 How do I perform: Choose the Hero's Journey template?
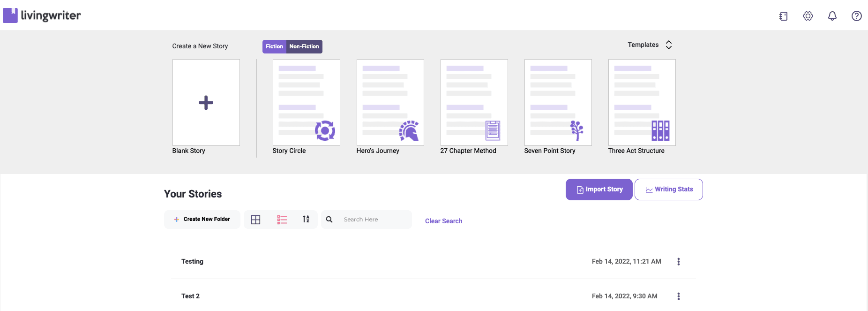click(390, 102)
